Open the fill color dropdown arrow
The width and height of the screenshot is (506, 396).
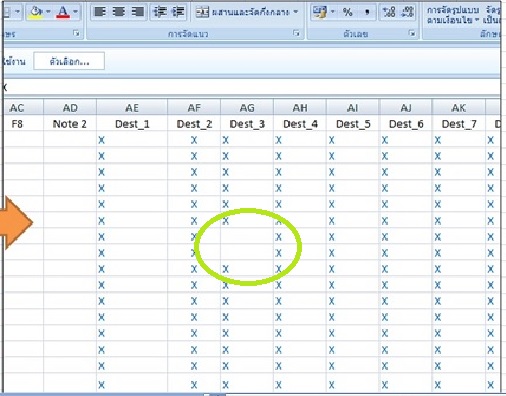49,12
